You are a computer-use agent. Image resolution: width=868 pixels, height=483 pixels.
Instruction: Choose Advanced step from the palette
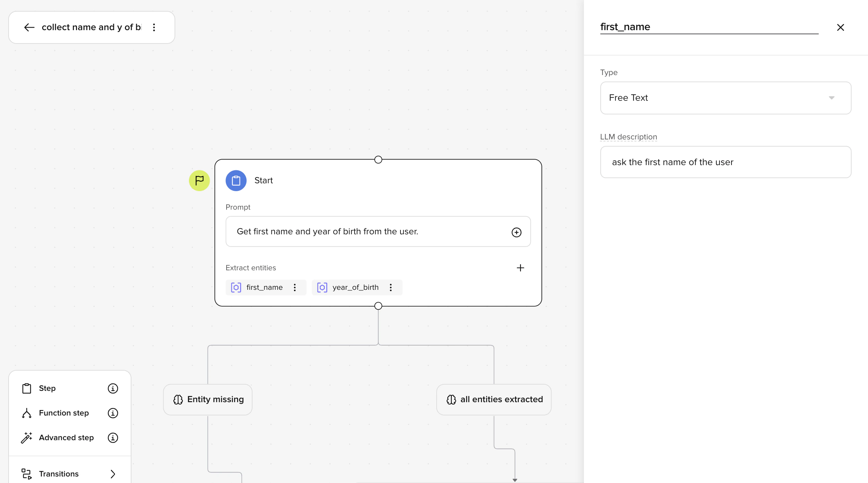click(x=66, y=438)
